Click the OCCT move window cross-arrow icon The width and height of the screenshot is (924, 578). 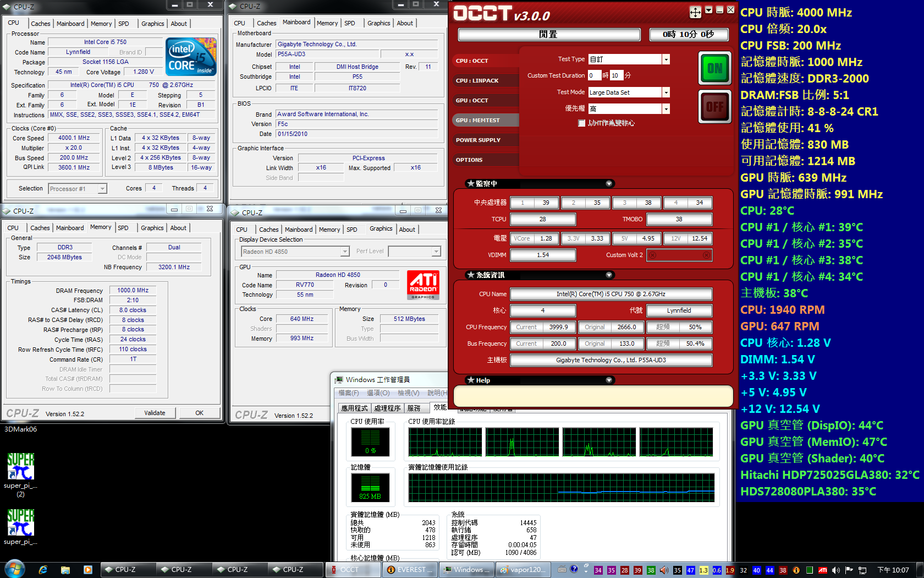[695, 12]
